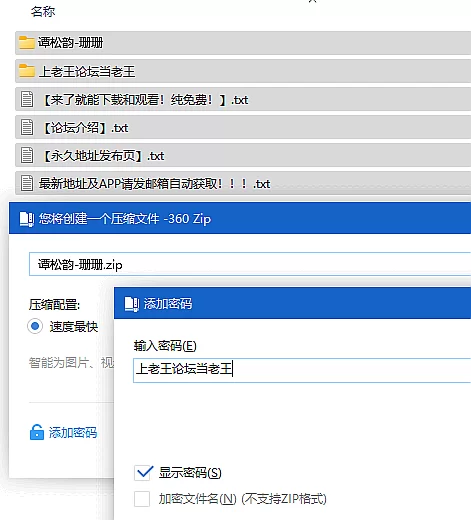Click the 【永久地址发布页】.txt document icon
This screenshot has width=471, height=520.
27,155
